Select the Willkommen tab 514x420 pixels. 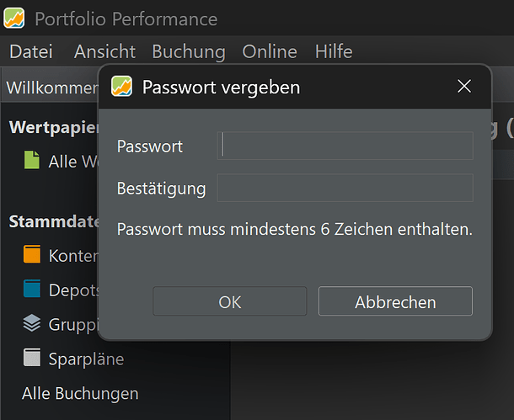[52, 88]
